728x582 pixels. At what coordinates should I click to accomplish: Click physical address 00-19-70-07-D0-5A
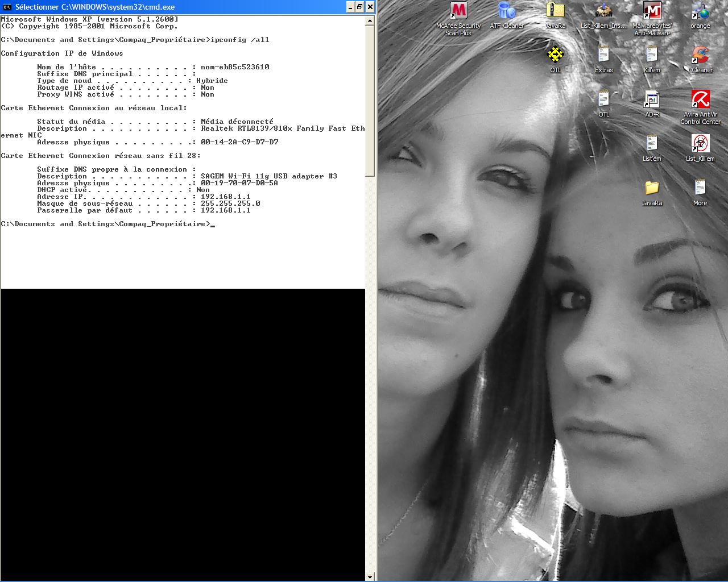click(x=239, y=183)
